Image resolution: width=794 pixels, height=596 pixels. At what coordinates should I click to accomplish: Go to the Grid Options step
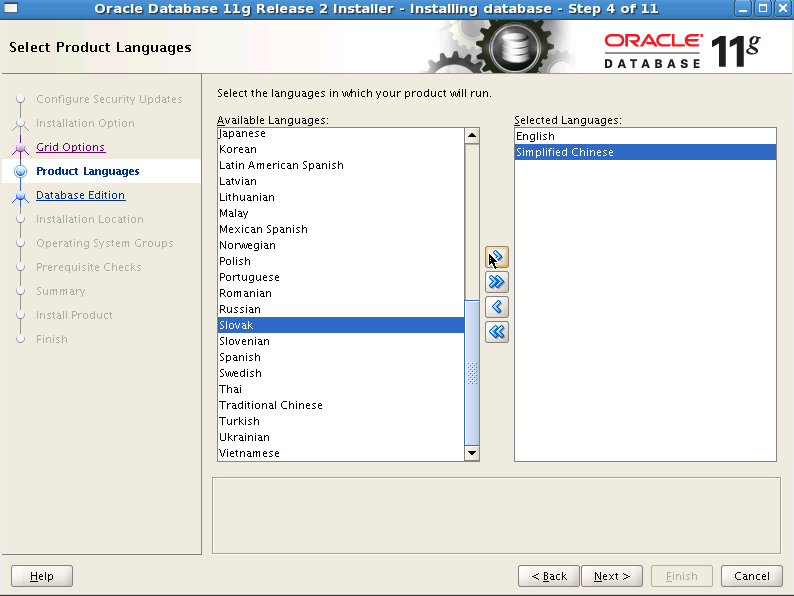click(70, 147)
